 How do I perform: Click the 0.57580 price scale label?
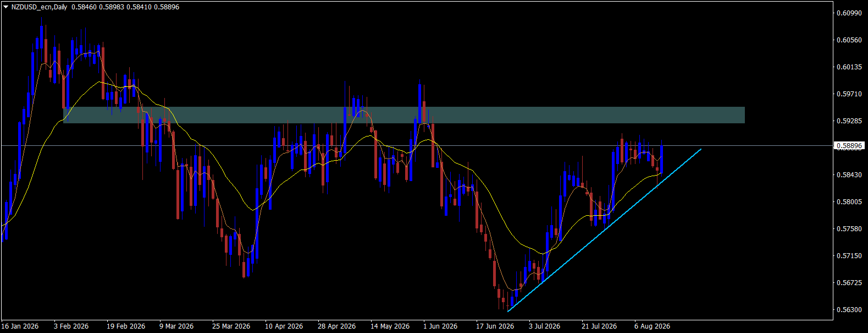(x=849, y=229)
